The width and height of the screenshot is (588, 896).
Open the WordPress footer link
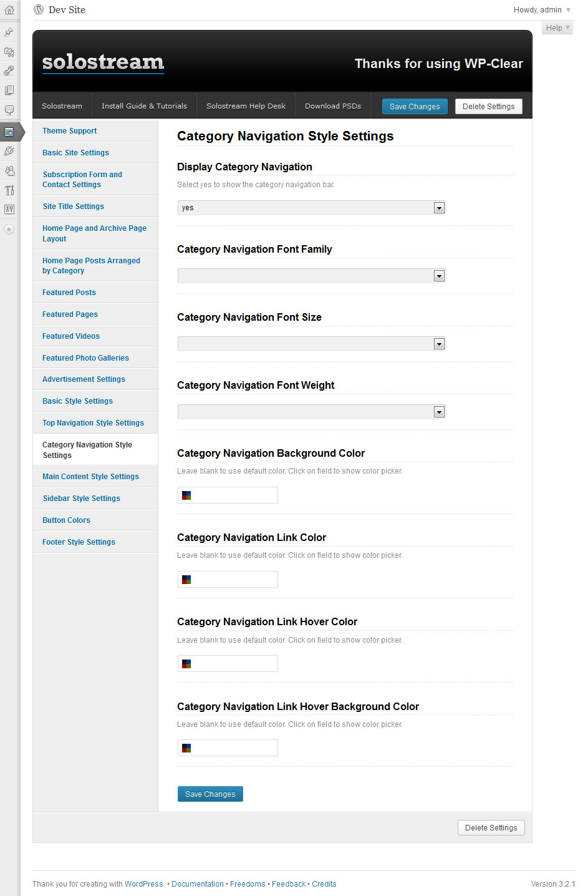[144, 884]
